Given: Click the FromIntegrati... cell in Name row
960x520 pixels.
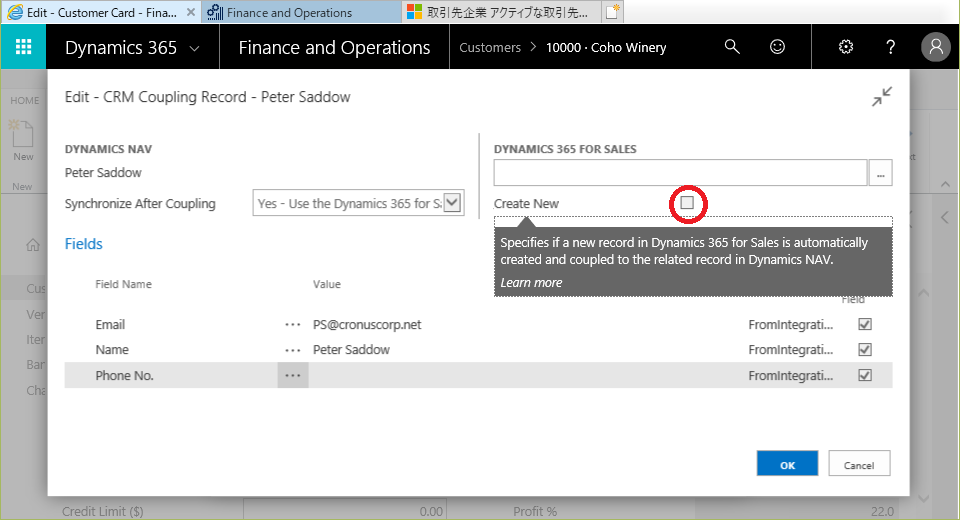Looking at the screenshot, I should pyautogui.click(x=790, y=350).
